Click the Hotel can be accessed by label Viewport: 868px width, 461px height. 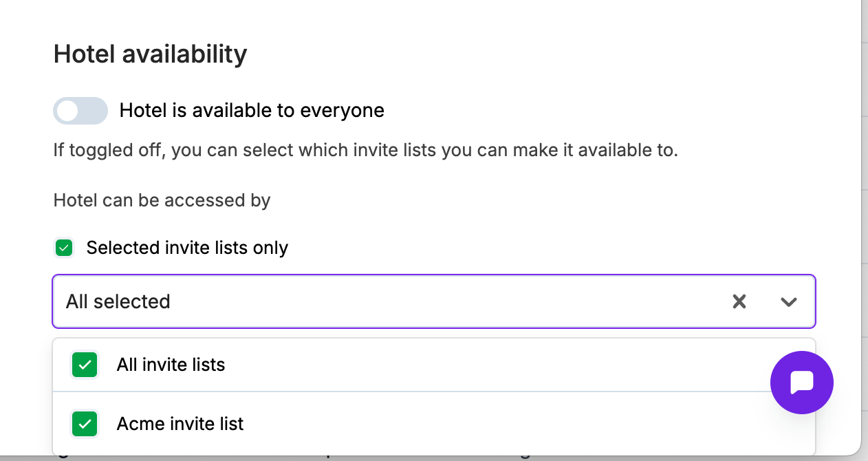[162, 200]
